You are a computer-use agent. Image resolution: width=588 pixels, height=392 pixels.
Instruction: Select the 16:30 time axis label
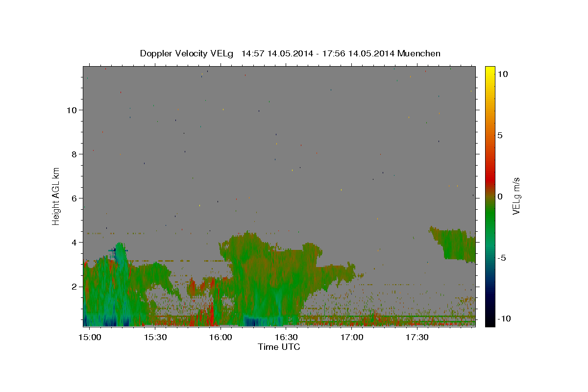[286, 338]
